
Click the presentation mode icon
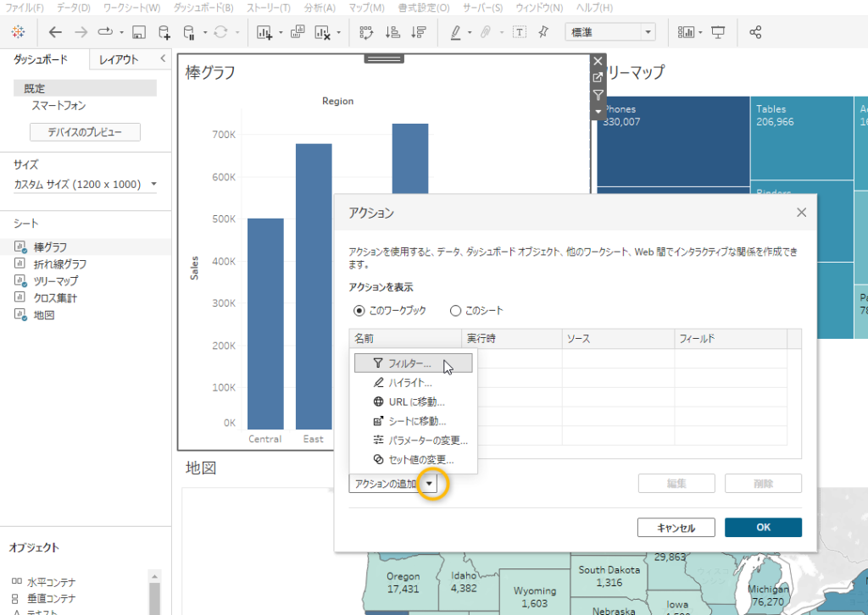718,32
